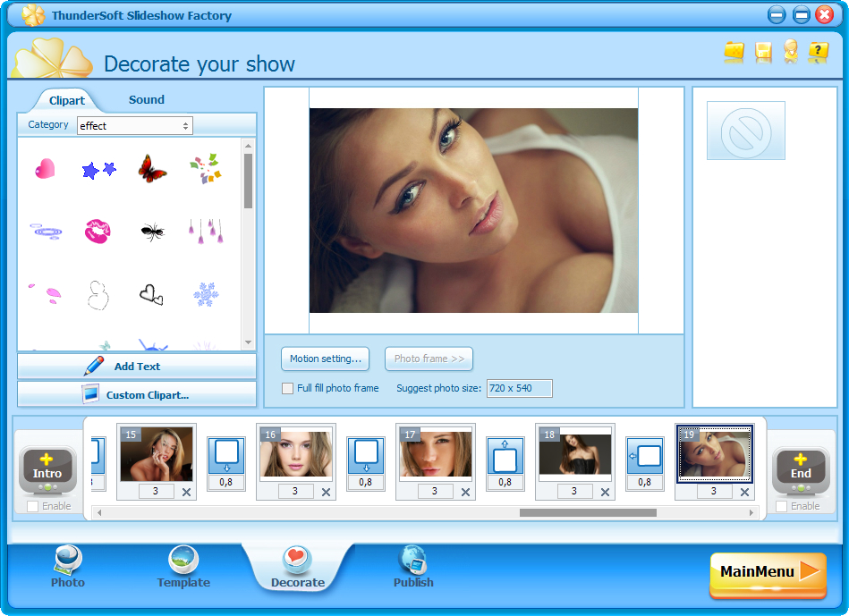Select the Decorate step
Screen dimensions: 849x616
(x=298, y=567)
